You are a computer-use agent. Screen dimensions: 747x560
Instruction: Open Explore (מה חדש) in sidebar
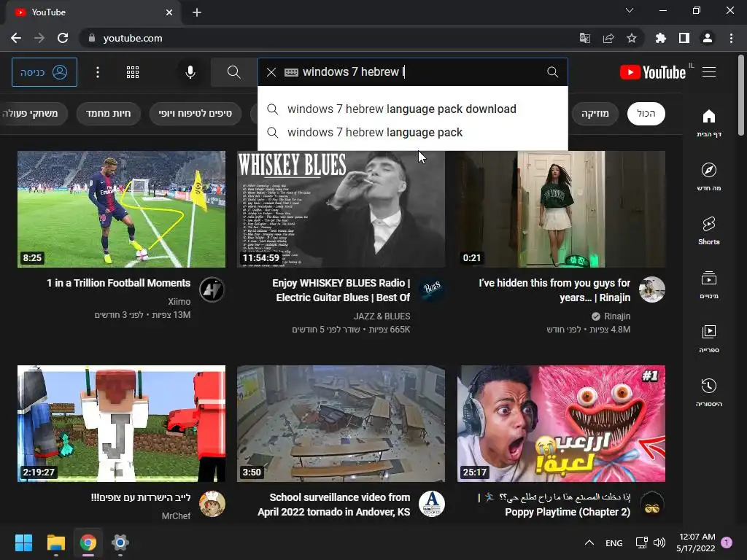[709, 176]
